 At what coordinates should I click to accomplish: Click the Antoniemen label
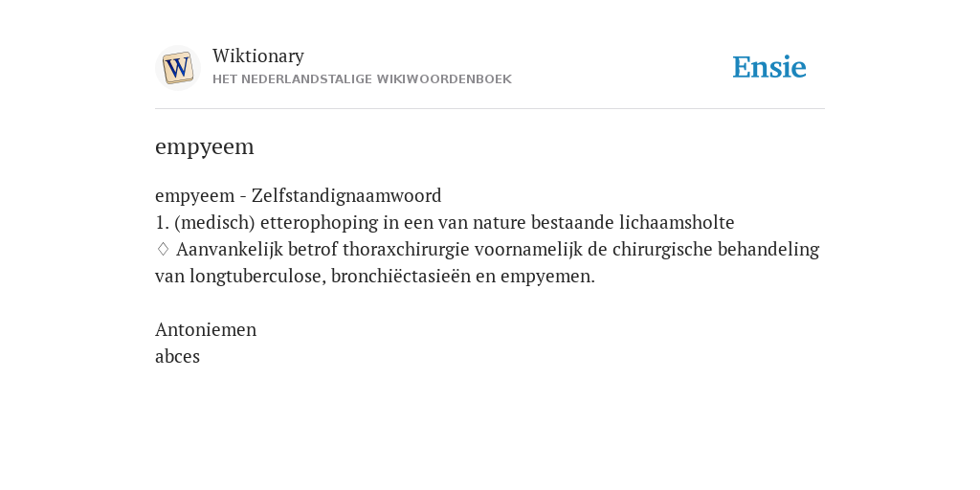pos(206,329)
